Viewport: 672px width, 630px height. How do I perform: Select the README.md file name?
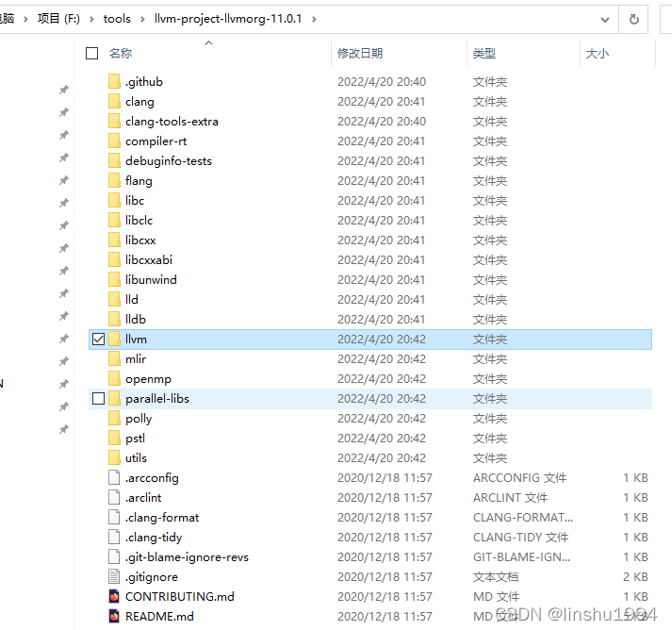point(159,616)
